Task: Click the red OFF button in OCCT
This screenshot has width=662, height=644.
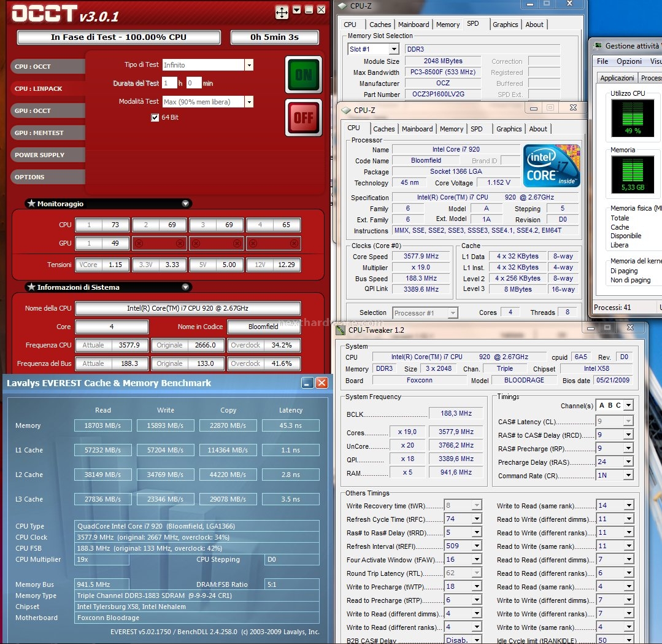Action: pos(304,117)
